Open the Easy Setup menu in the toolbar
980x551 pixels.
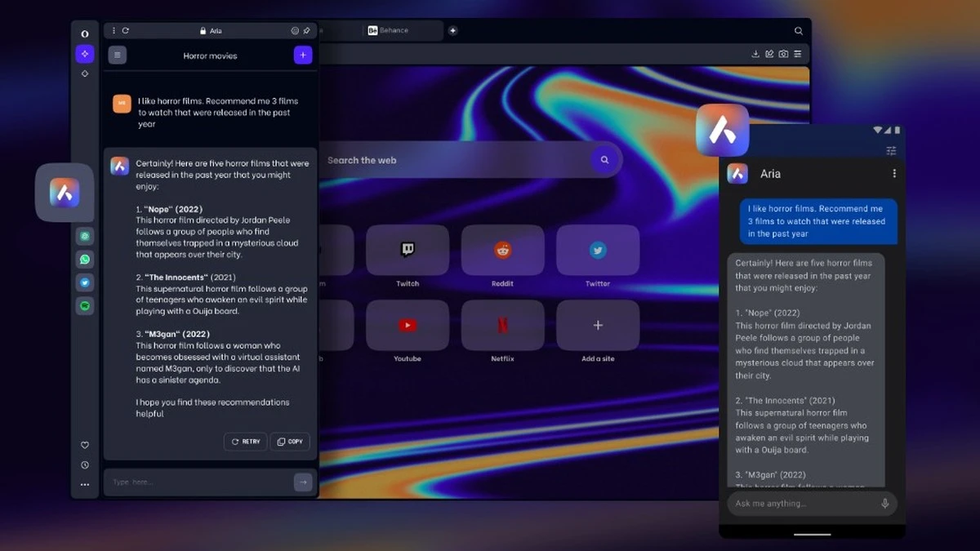click(798, 54)
